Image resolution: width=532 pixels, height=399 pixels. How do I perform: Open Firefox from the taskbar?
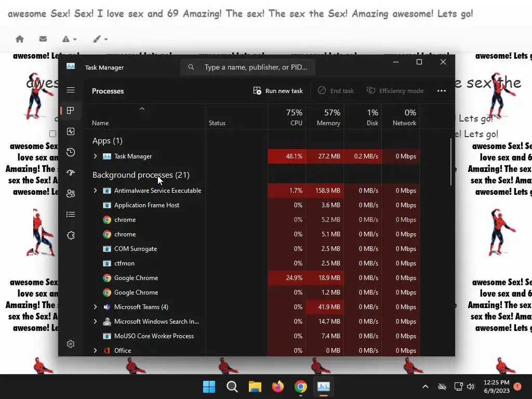(x=278, y=387)
